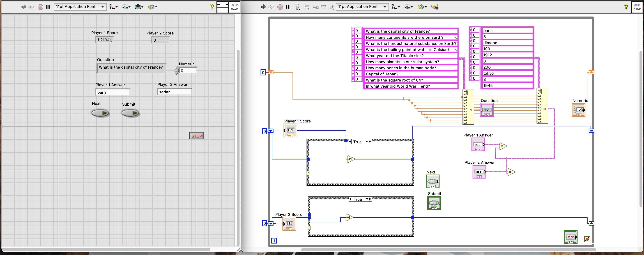This screenshot has height=255, width=644.
Task: Enable Highlight Execution lightbulb icon
Action: [x=297, y=7]
